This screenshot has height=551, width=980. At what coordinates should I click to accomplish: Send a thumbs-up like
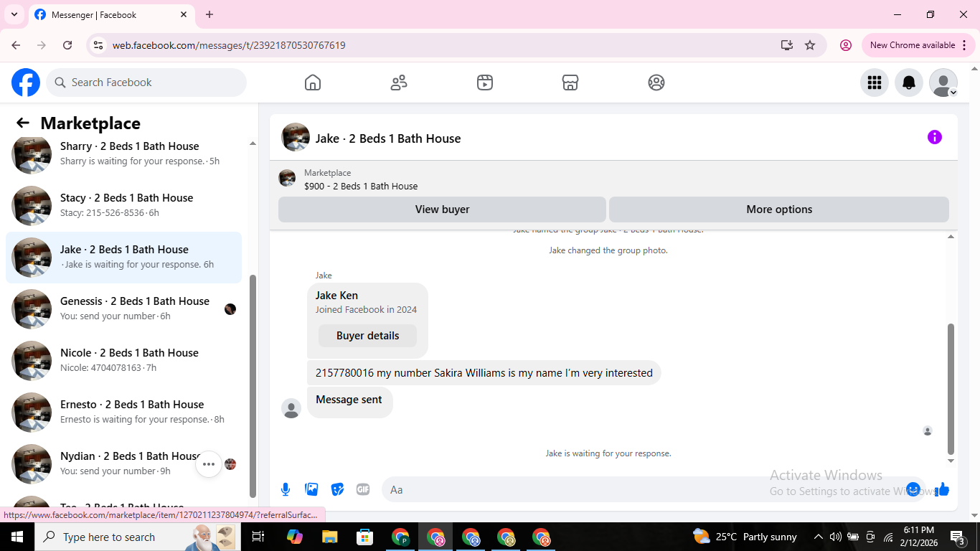tap(942, 489)
